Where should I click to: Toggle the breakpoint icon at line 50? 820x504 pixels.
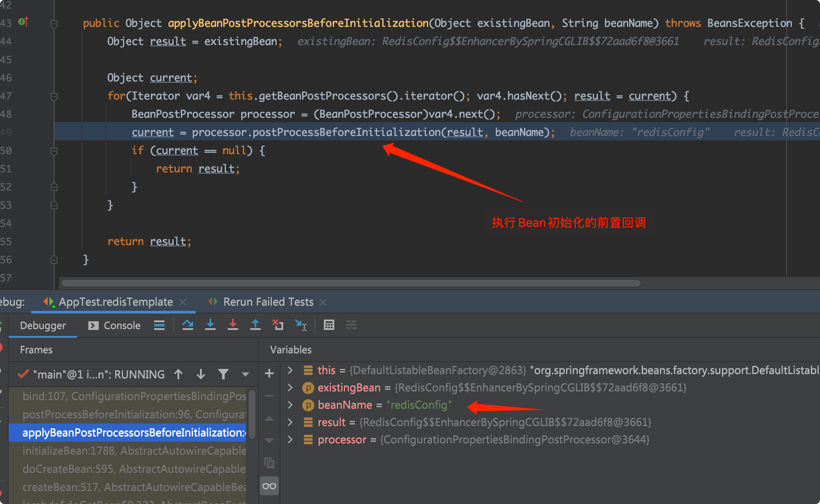click(x=54, y=150)
